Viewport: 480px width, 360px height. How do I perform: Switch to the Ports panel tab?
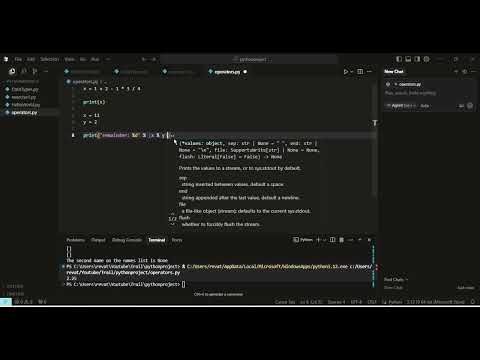coord(177,240)
